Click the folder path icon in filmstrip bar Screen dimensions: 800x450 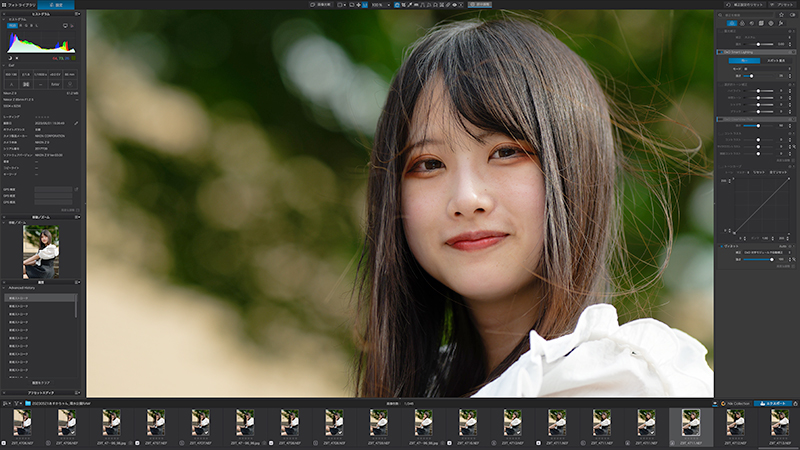pos(28,404)
